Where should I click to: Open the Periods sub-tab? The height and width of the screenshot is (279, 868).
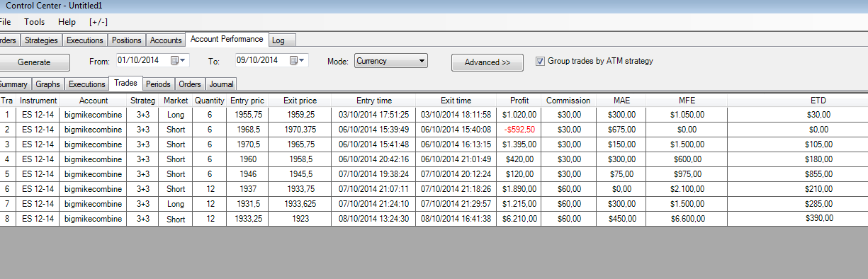click(158, 84)
